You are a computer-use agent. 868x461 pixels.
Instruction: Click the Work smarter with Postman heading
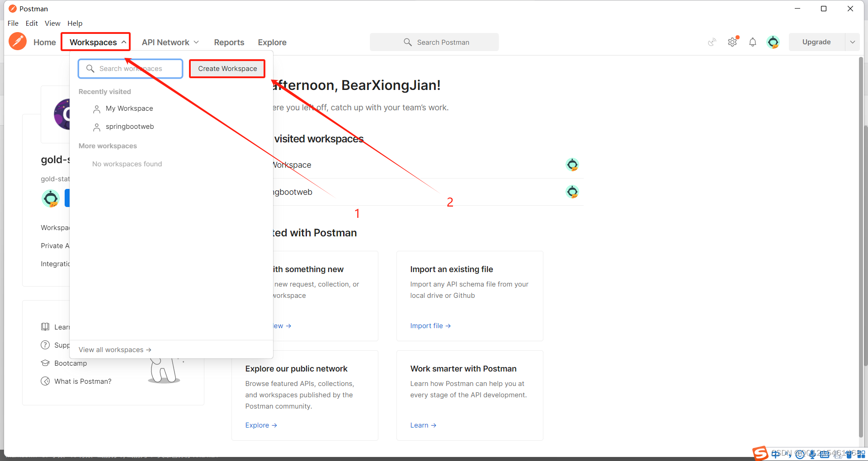[x=463, y=369]
